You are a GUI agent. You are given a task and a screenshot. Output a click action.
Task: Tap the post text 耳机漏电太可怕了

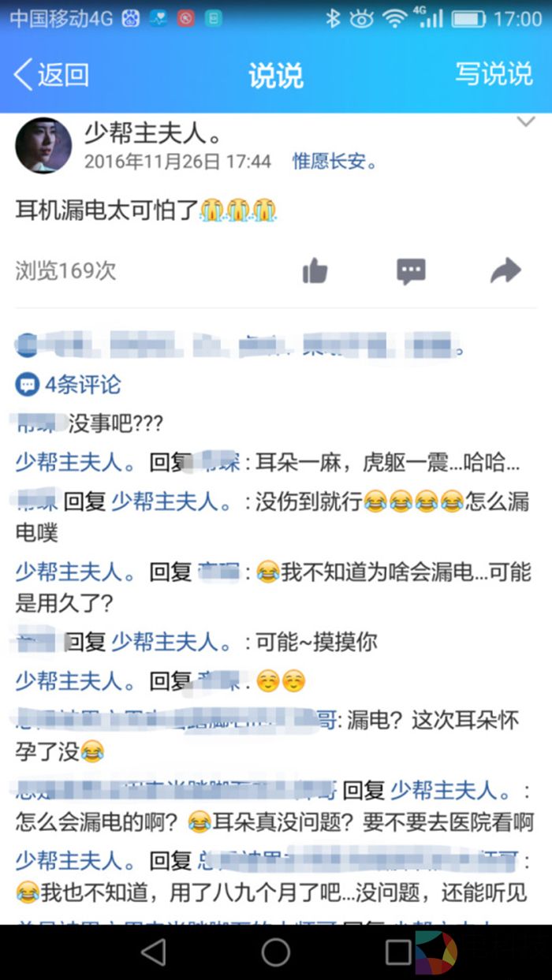(106, 210)
